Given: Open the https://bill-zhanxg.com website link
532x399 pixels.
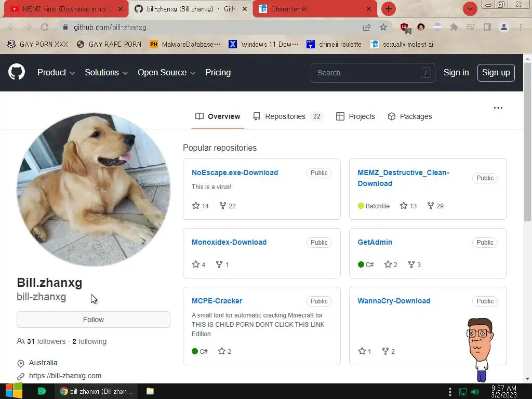Looking at the screenshot, I should coord(65,376).
